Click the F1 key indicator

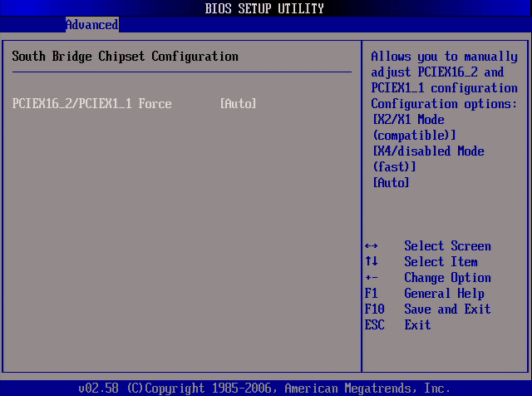pos(371,294)
